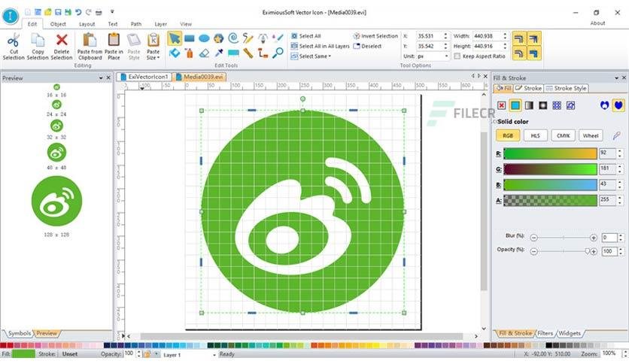Viewport: 629px width, 364px height.
Task: Open the Filters panel tab
Action: (x=545, y=333)
